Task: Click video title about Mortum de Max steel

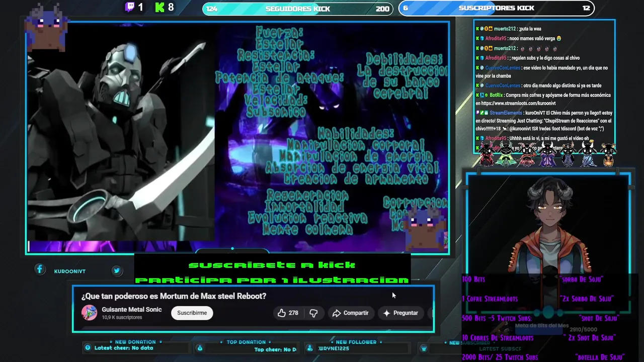Action: 174,296
